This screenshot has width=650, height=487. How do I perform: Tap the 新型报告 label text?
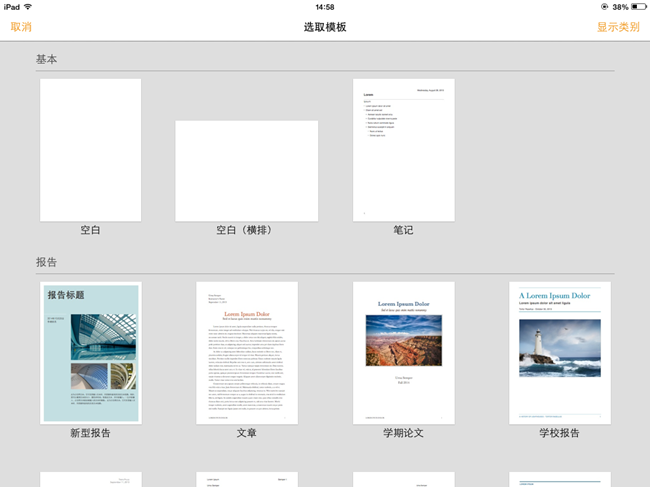pyautogui.click(x=90, y=434)
